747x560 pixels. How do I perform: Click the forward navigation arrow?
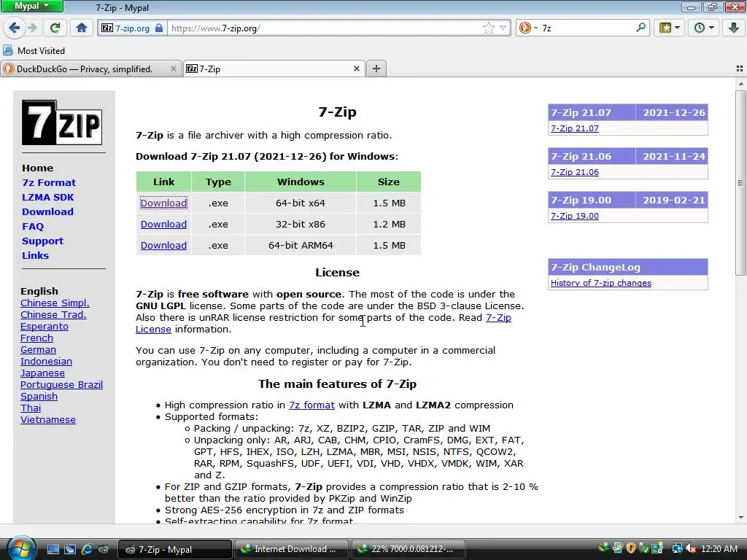tap(33, 28)
